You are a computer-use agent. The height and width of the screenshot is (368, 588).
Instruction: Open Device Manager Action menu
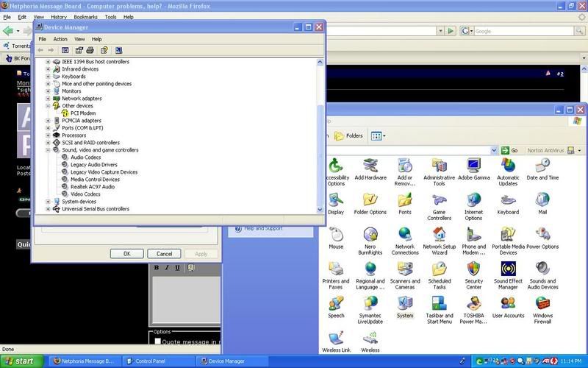point(60,39)
